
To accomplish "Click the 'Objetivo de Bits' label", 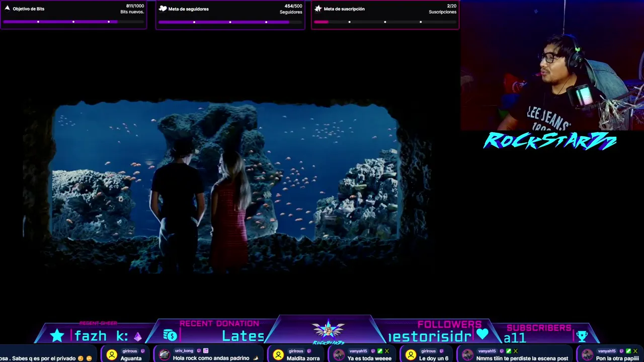I will coord(28,9).
